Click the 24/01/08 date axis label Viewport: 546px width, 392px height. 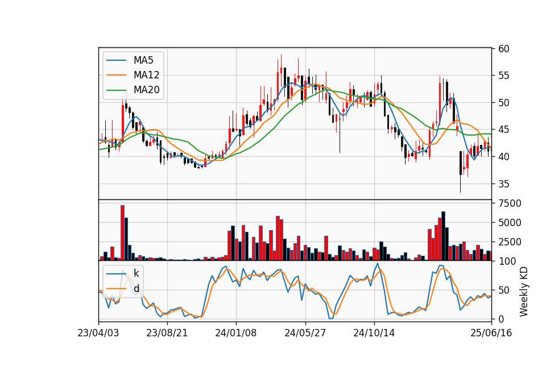coord(235,333)
